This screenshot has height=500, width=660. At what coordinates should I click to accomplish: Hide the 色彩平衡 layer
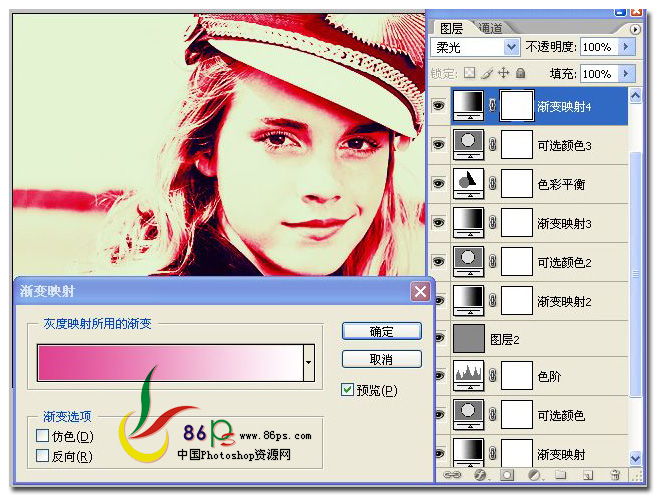pyautogui.click(x=439, y=184)
